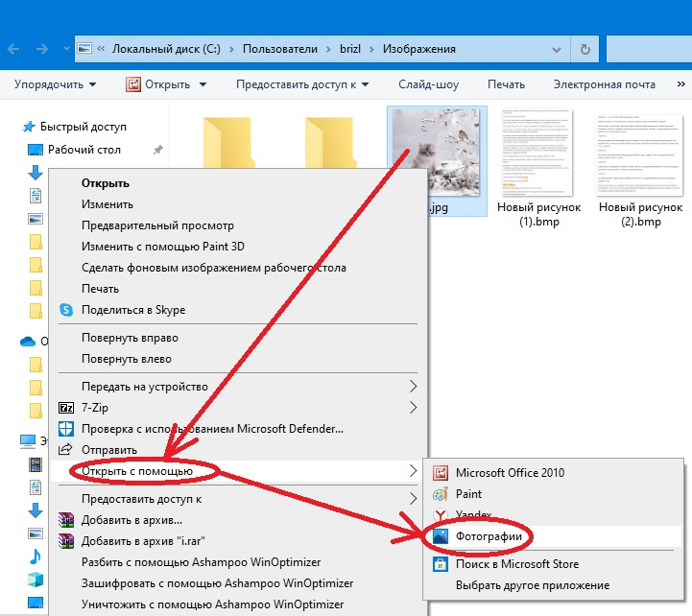Select Изменить с помощью Paint 3D

(x=238, y=247)
